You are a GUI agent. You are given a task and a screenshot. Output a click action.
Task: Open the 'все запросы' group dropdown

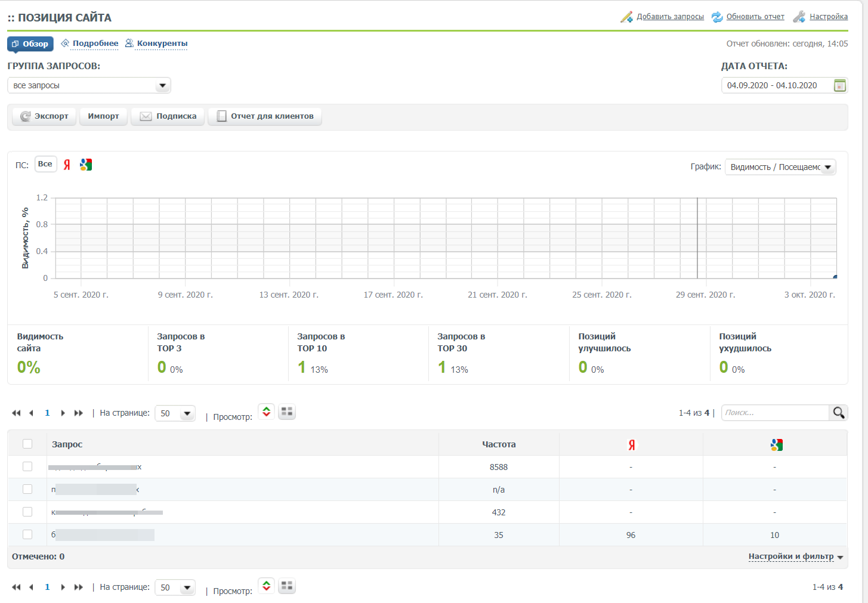(x=89, y=85)
